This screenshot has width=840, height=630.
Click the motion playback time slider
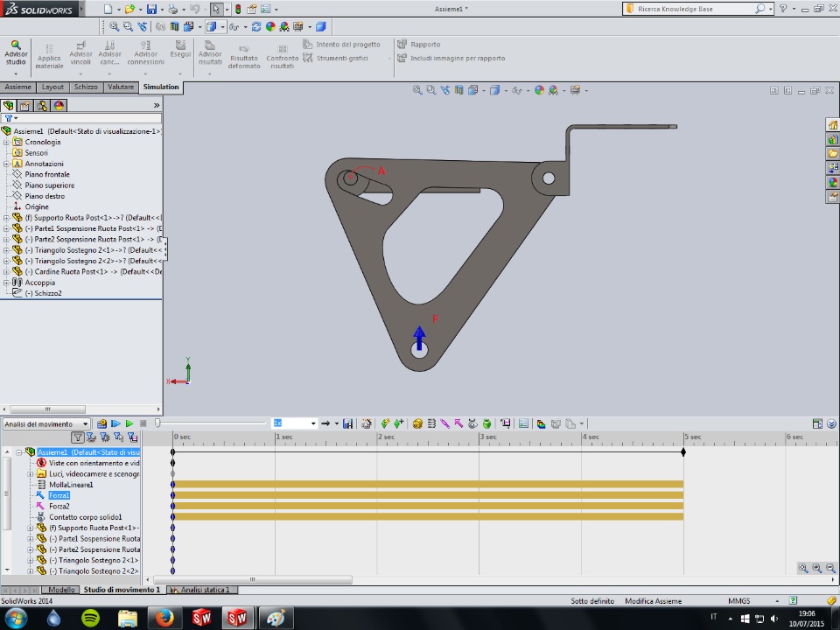click(158, 423)
